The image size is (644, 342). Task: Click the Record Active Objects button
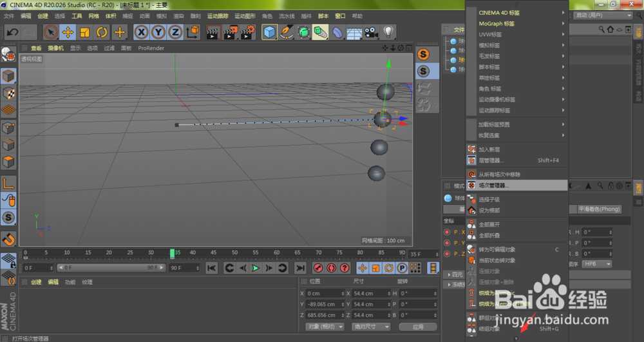pos(318,268)
